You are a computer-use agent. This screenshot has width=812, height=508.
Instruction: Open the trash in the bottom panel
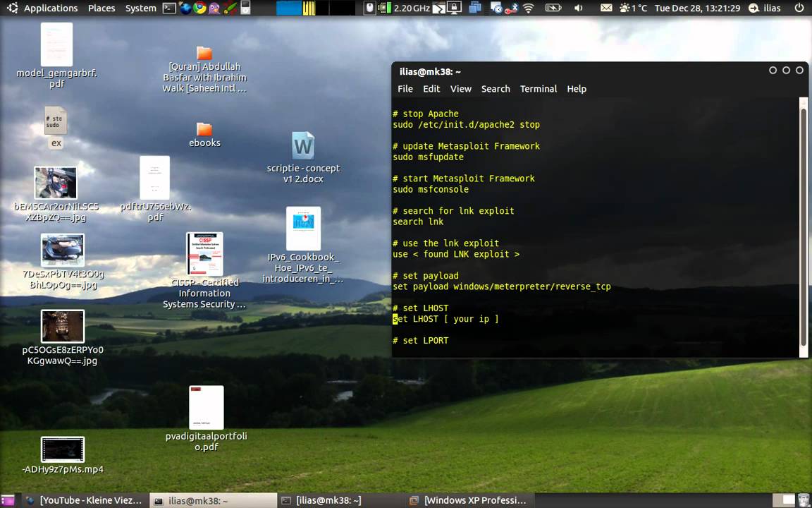803,500
